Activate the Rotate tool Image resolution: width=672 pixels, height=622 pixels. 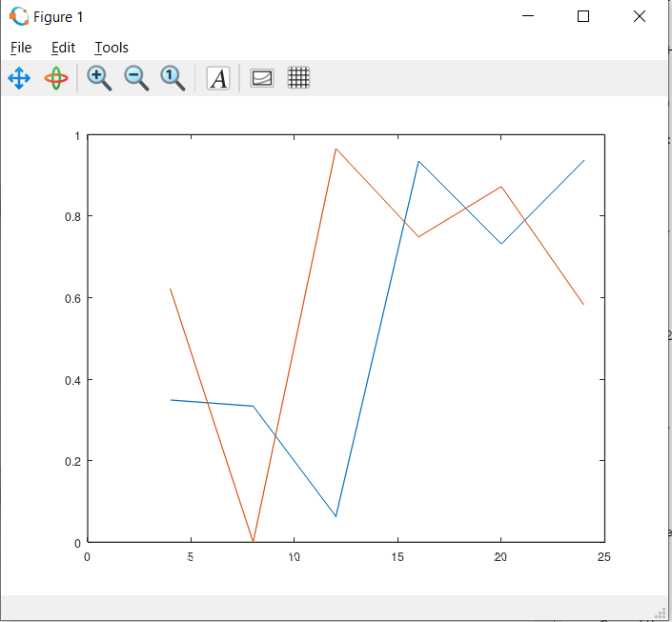click(56, 78)
